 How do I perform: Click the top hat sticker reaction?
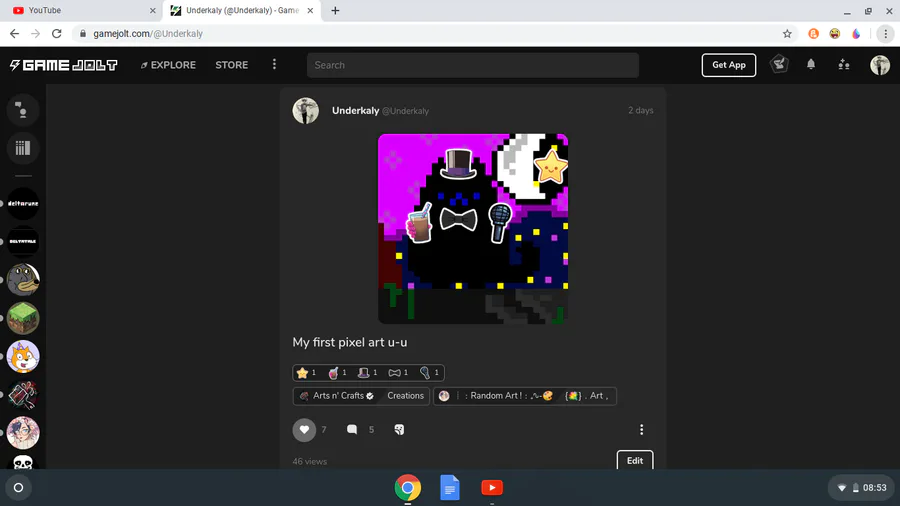[368, 373]
